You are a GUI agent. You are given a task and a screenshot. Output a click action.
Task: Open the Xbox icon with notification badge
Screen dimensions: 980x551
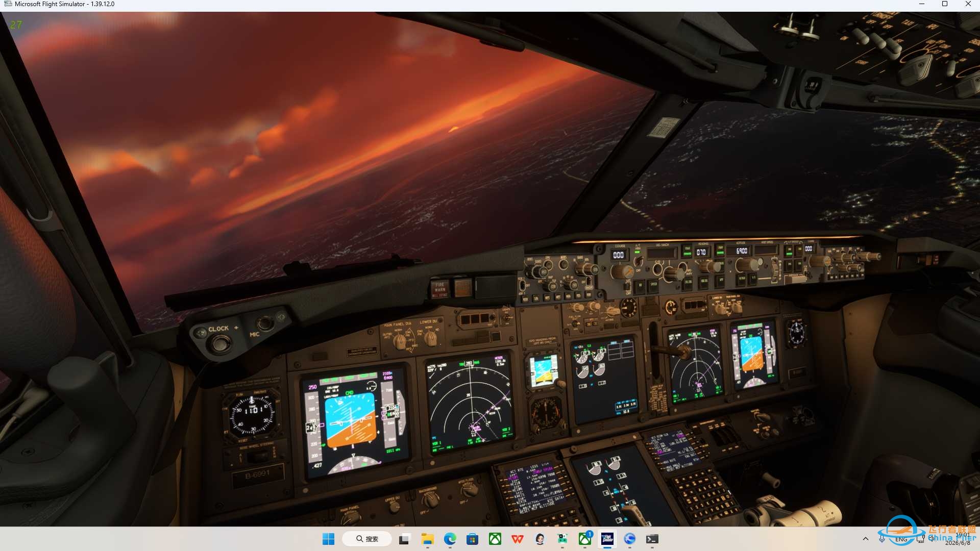point(585,539)
